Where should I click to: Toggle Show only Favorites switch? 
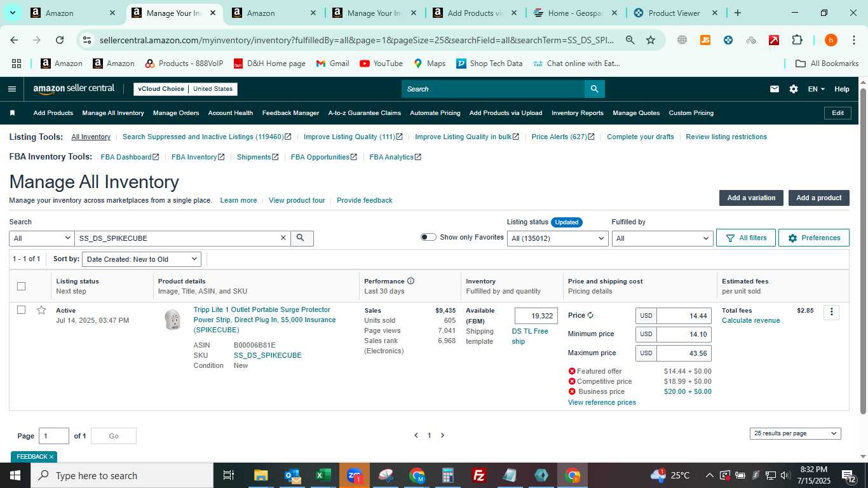click(x=428, y=237)
